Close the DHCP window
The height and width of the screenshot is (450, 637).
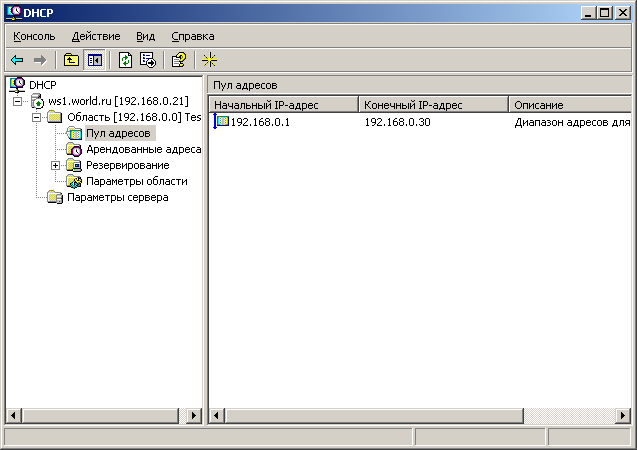click(623, 13)
